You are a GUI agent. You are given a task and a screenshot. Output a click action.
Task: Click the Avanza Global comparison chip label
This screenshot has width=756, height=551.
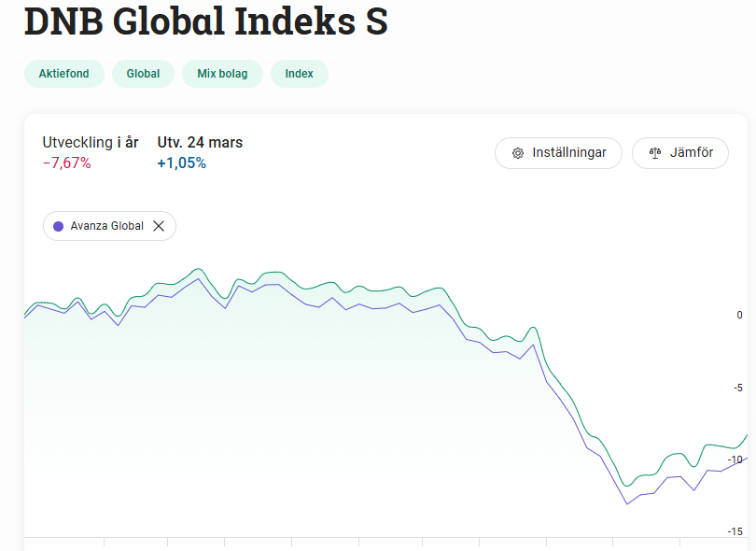(107, 226)
